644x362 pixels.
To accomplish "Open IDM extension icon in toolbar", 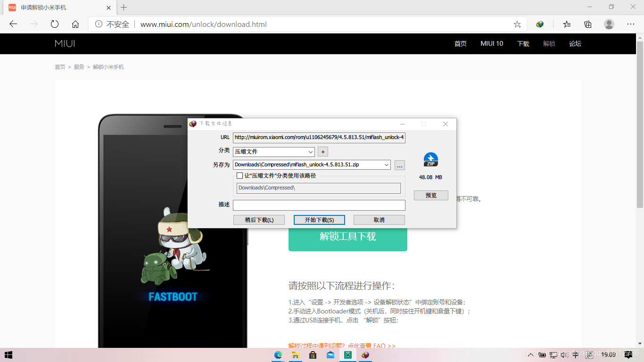I will click(x=540, y=24).
